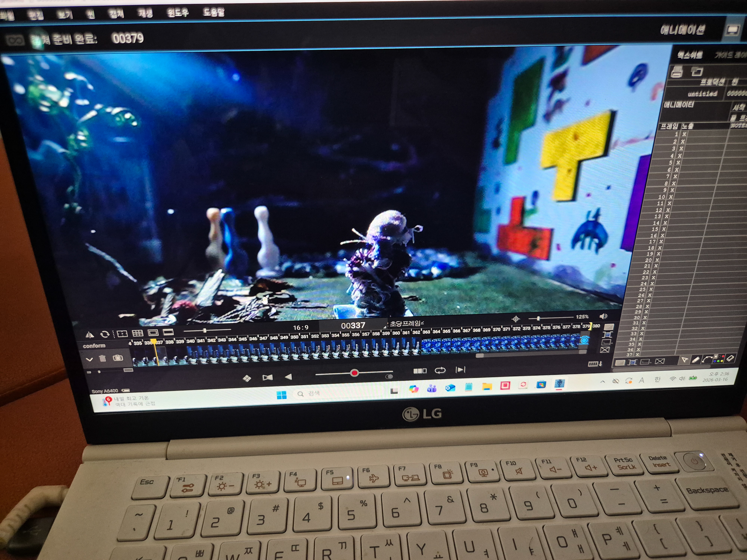The height and width of the screenshot is (560, 747).
Task: Click the rotate image icon
Action: click(105, 334)
